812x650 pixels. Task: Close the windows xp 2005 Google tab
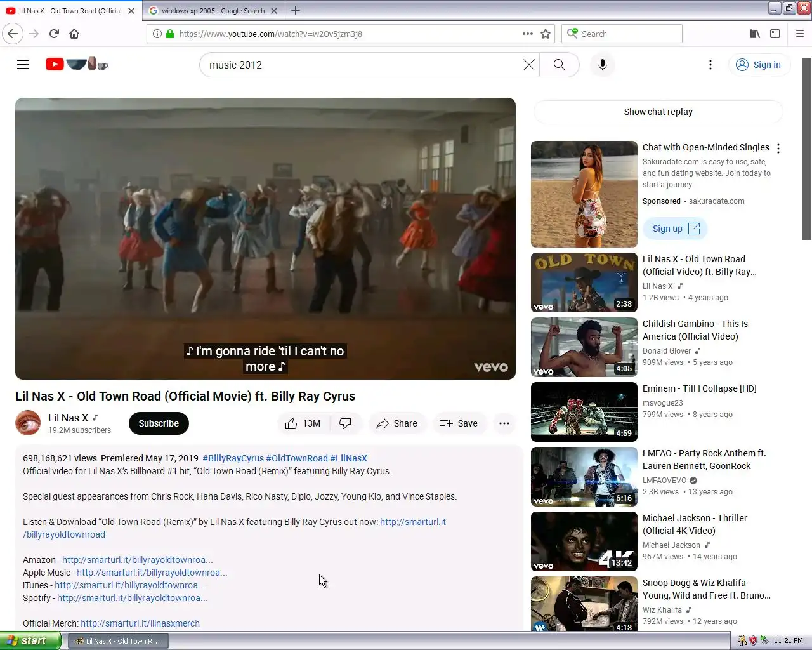274,11
